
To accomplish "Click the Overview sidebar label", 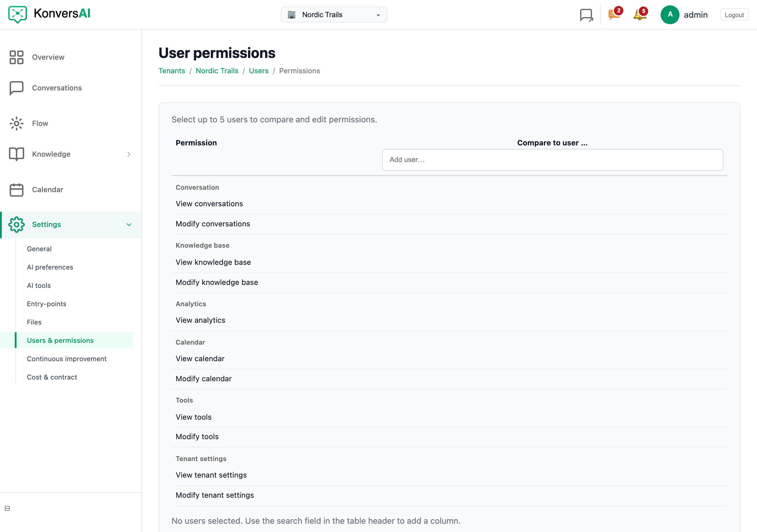I will pos(48,57).
